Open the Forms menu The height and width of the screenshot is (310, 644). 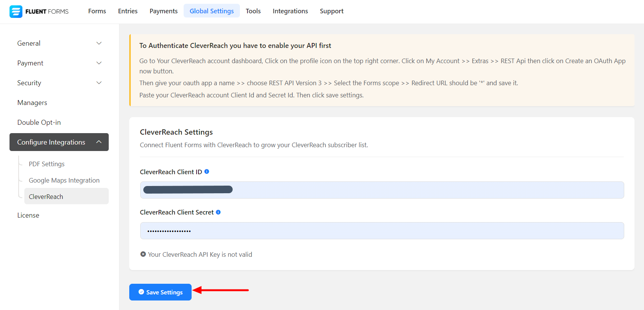tap(97, 11)
